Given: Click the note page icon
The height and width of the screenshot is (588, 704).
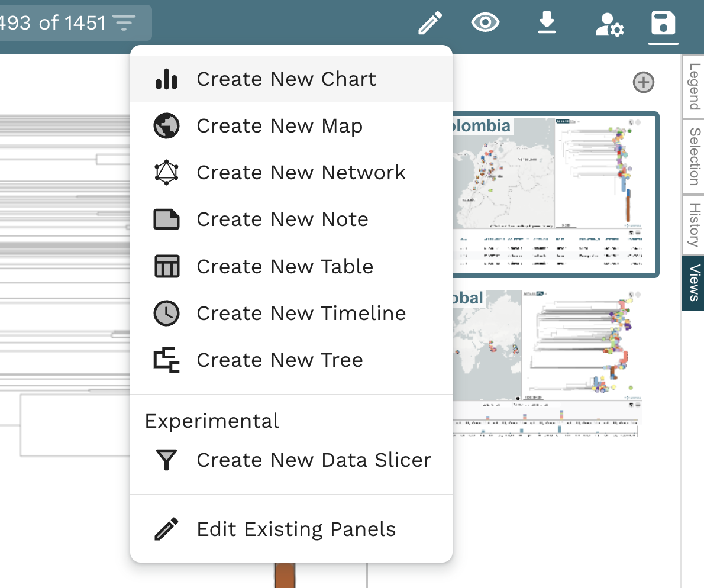Looking at the screenshot, I should [x=167, y=219].
